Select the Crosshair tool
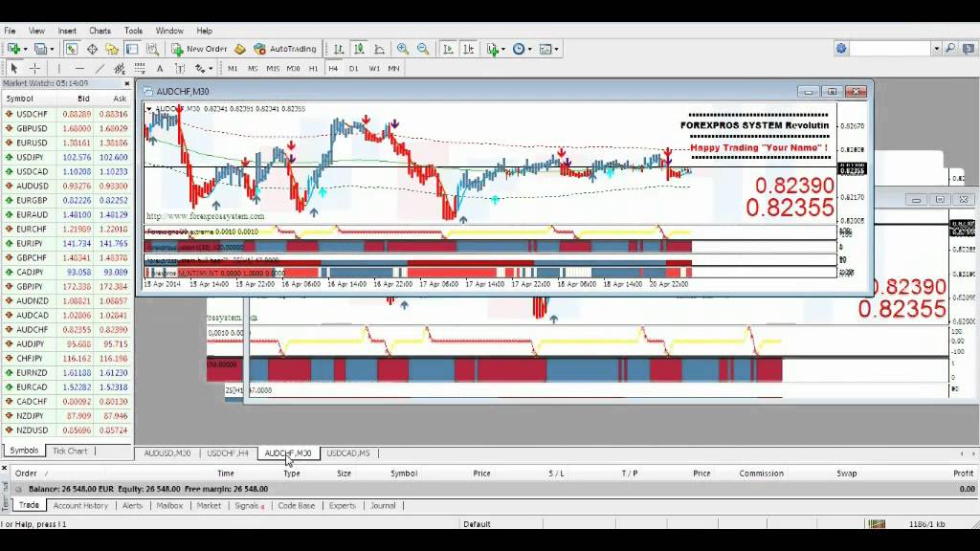Screen dimensions: 980x551 (x=35, y=68)
